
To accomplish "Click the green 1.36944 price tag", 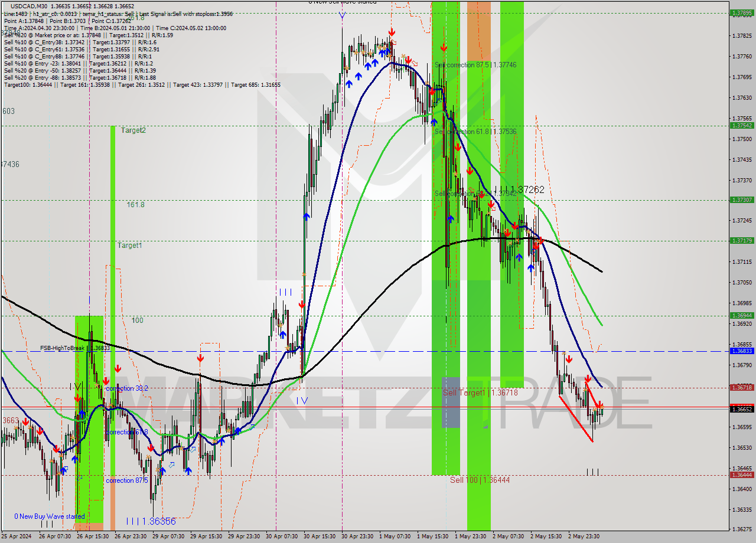I will 742,316.
